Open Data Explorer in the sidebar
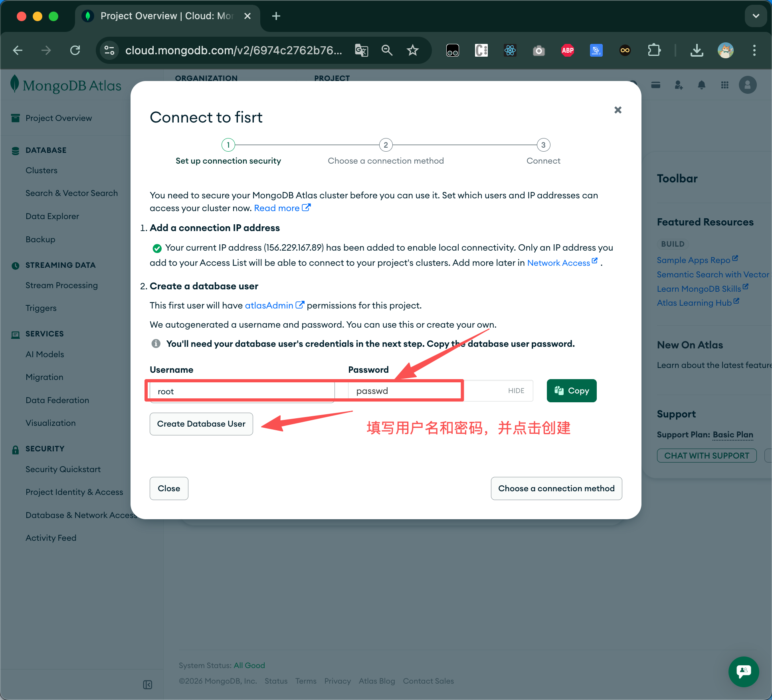This screenshot has width=772, height=700. (52, 216)
